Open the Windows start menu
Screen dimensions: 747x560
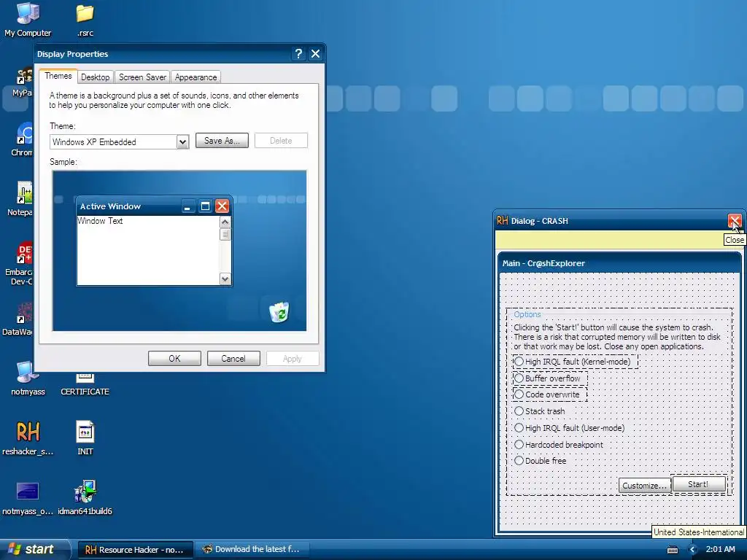coord(35,550)
